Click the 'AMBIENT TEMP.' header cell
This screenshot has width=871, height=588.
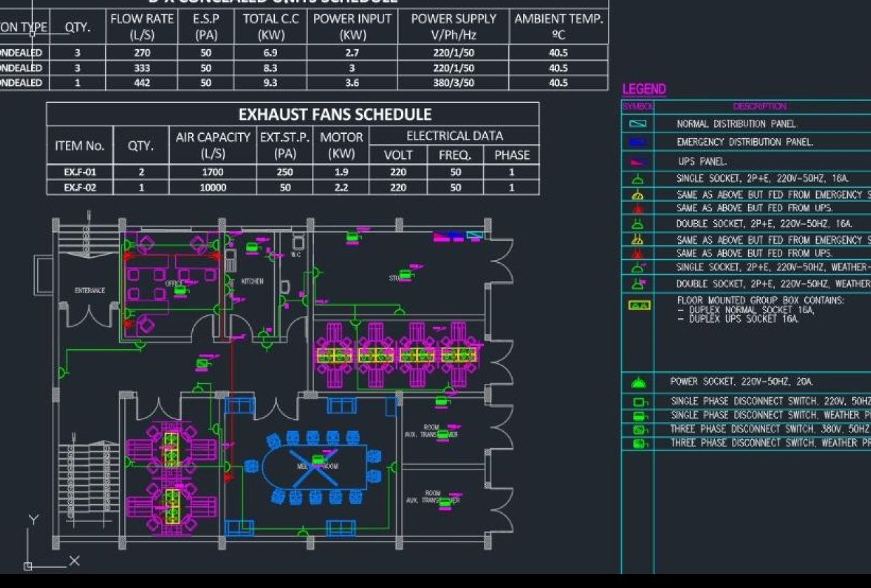pyautogui.click(x=559, y=27)
